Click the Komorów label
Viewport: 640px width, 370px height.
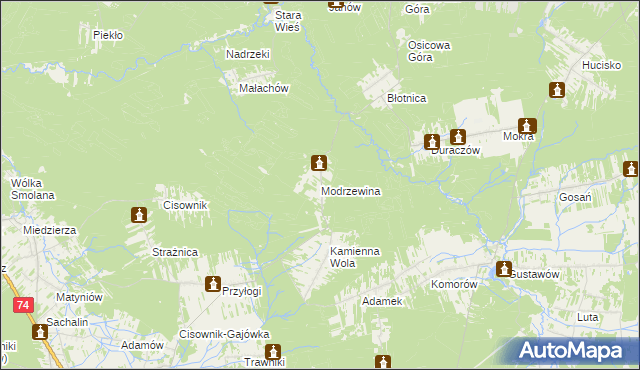coord(454,284)
